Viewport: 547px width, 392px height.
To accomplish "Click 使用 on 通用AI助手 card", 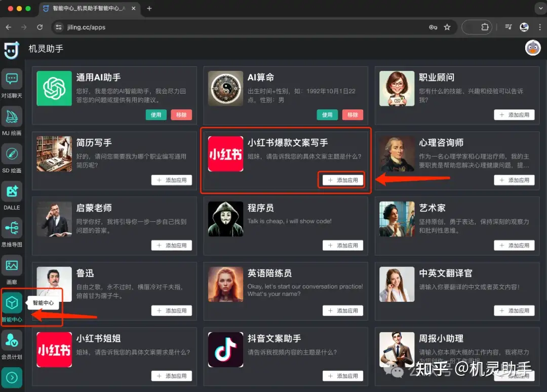I will tap(156, 115).
